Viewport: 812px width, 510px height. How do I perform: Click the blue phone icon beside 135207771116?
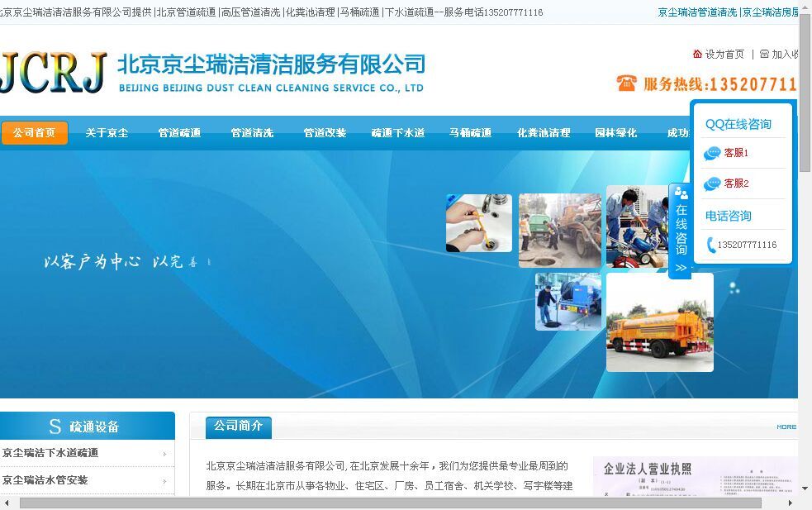click(x=711, y=245)
